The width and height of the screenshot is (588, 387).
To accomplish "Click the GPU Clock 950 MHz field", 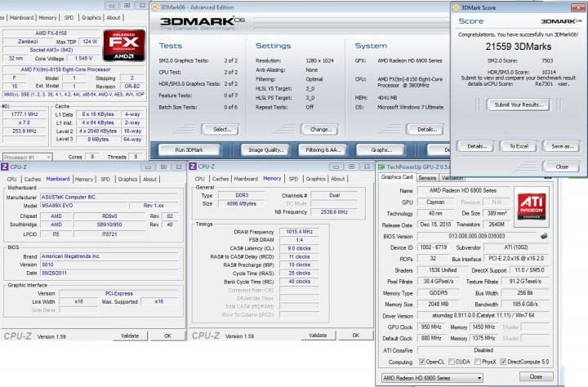I will click(x=431, y=327).
